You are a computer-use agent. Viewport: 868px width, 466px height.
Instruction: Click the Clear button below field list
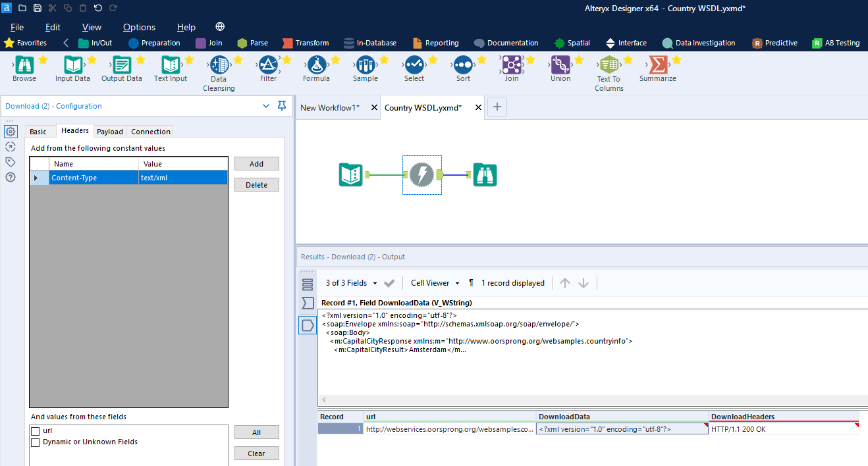pos(256,453)
